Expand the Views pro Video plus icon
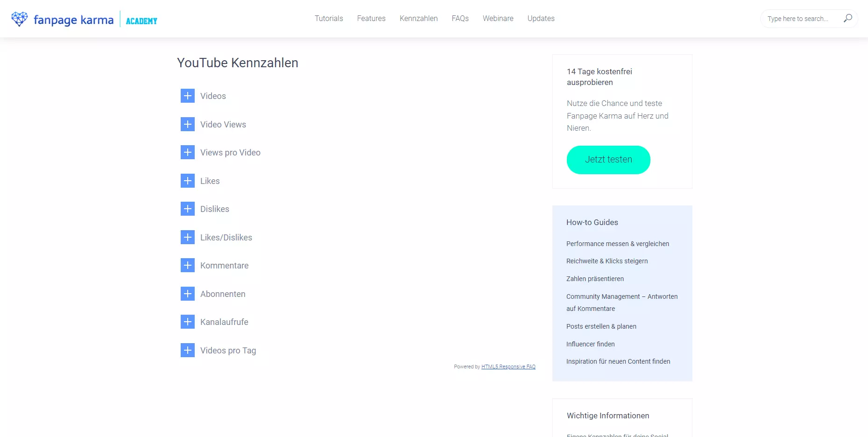This screenshot has width=868, height=437. 188,152
